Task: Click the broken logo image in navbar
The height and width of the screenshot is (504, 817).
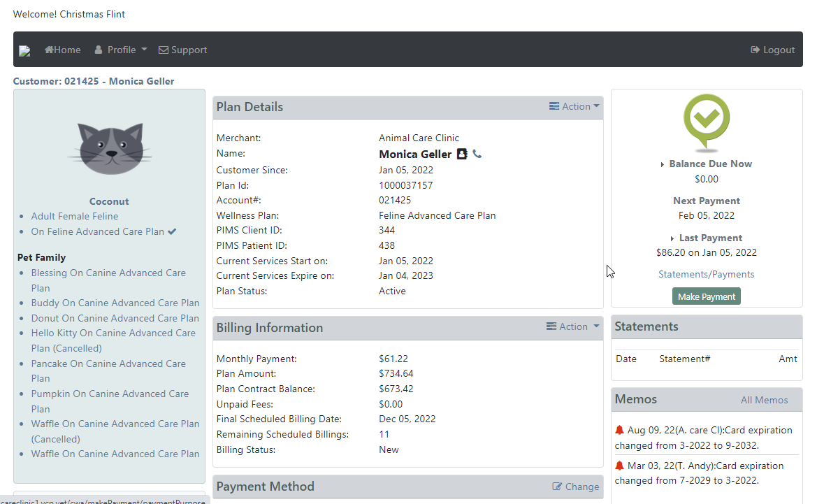Action: point(24,50)
